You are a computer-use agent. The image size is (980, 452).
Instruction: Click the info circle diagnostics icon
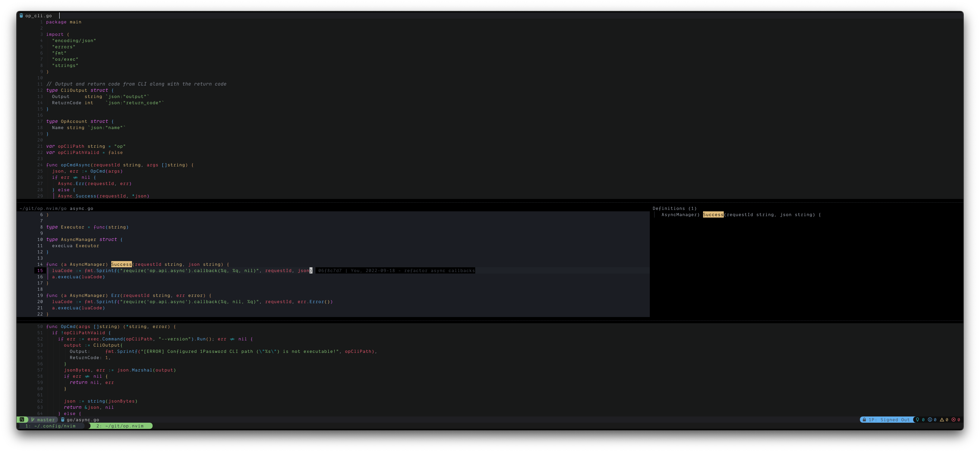coord(930,419)
